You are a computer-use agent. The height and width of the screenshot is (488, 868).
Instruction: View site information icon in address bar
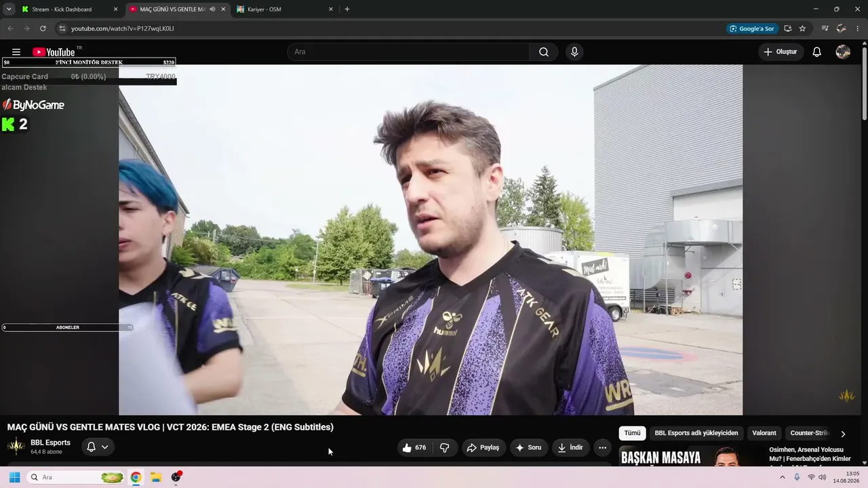point(62,28)
